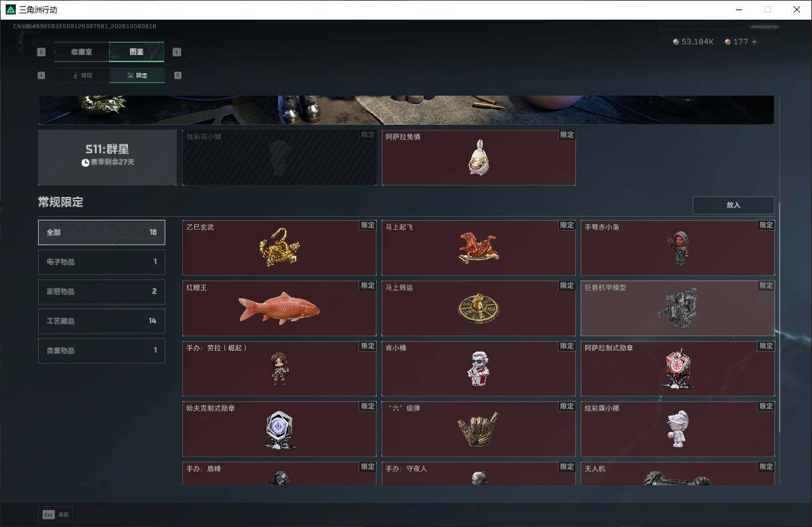Image resolution: width=812 pixels, height=527 pixels.
Task: Filter by 工艺藏品 category
Action: (101, 321)
